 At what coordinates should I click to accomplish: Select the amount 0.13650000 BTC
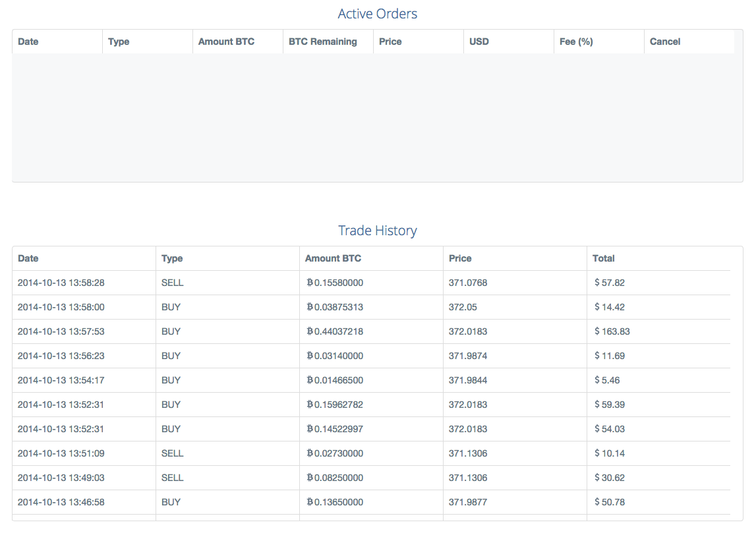(335, 502)
